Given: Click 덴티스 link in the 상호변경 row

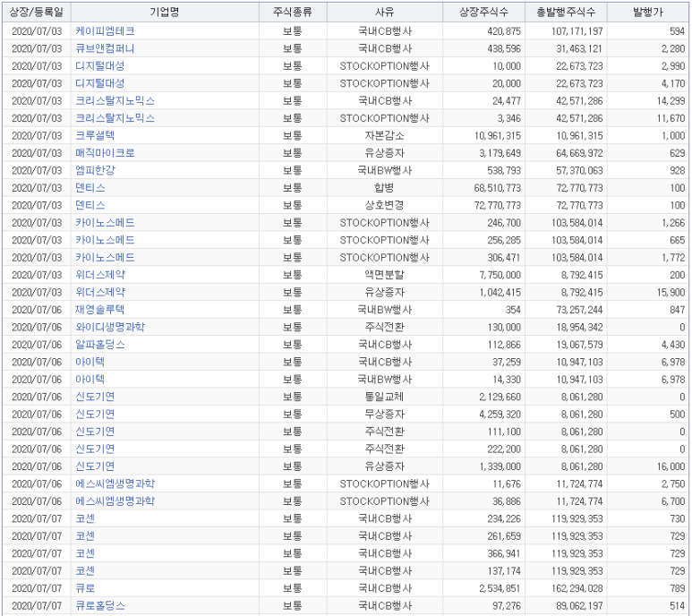Looking at the screenshot, I should [x=90, y=205].
